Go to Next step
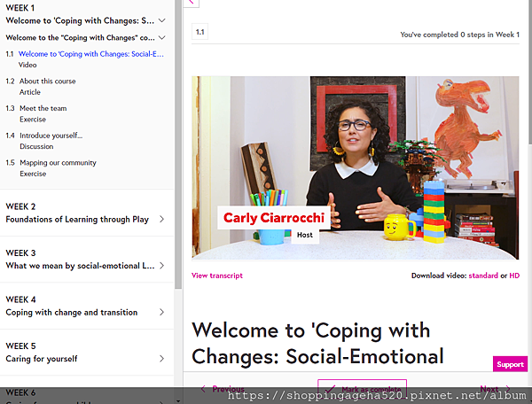This screenshot has height=404, width=532. (x=495, y=389)
